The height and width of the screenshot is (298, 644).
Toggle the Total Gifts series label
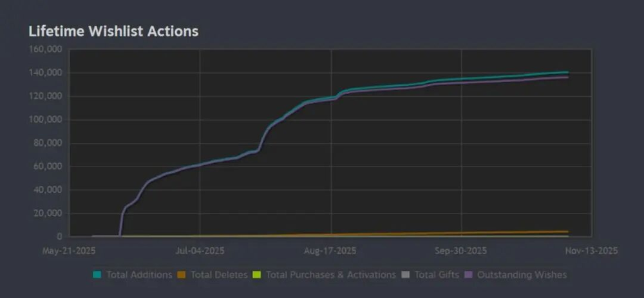437,275
